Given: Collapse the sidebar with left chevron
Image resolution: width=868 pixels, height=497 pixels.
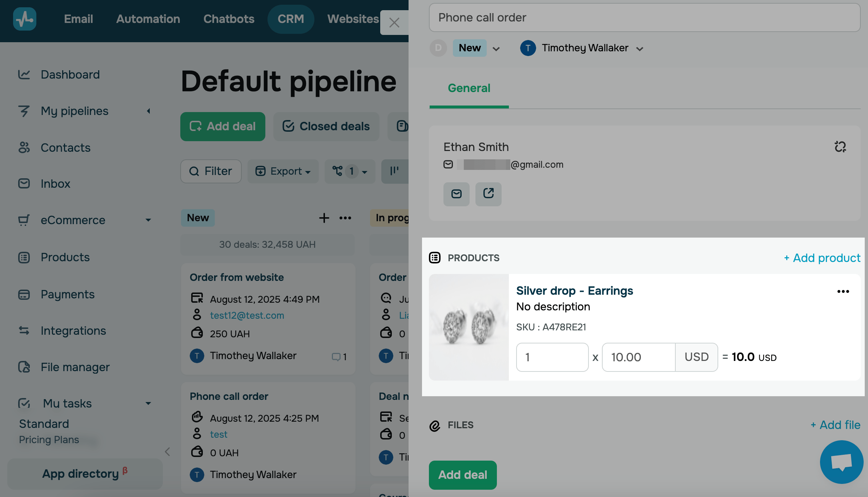Looking at the screenshot, I should pyautogui.click(x=167, y=452).
